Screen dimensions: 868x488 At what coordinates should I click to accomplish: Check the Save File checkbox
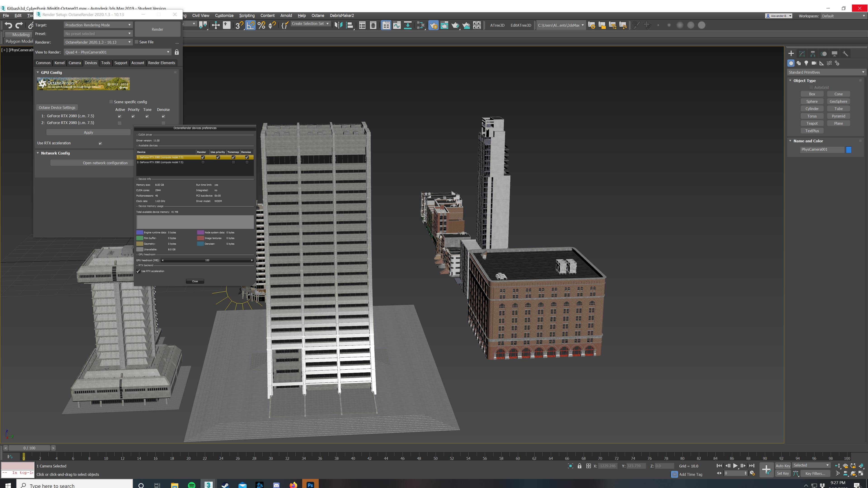pyautogui.click(x=137, y=42)
